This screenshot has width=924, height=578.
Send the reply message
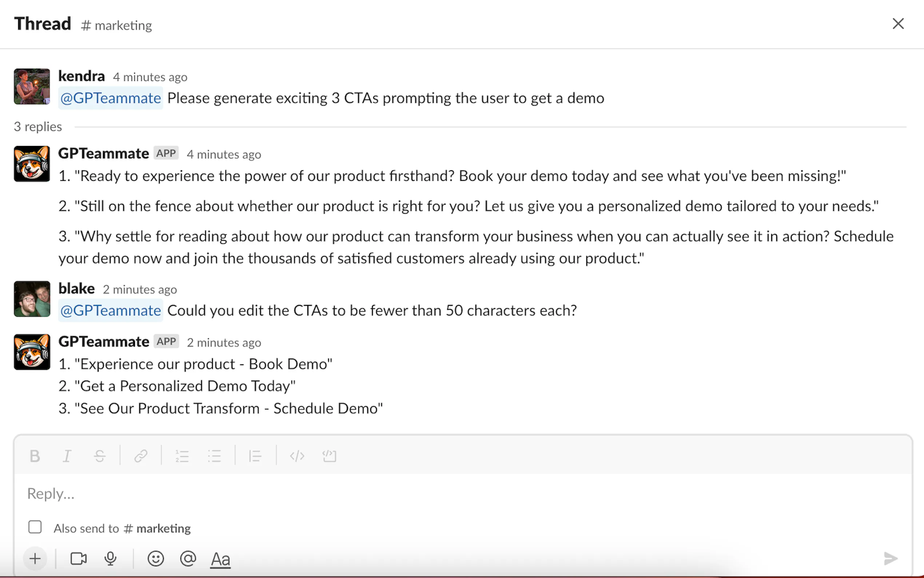pyautogui.click(x=891, y=558)
